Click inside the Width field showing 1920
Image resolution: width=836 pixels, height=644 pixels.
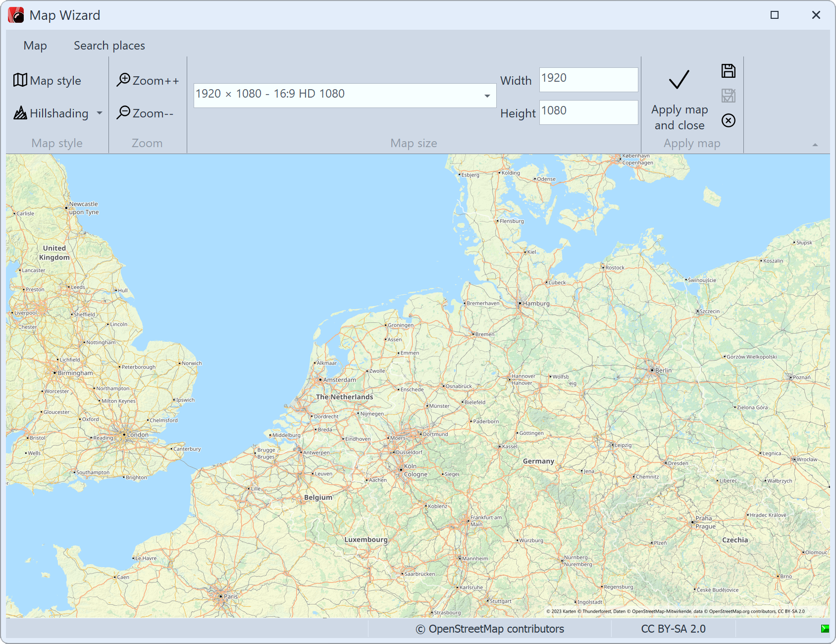tap(587, 79)
